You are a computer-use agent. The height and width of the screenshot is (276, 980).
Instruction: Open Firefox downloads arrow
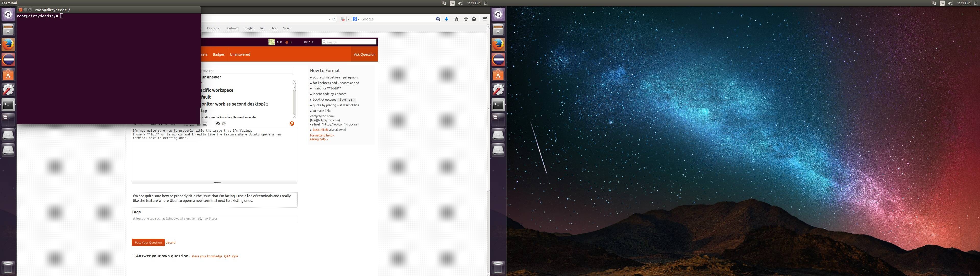tap(447, 19)
